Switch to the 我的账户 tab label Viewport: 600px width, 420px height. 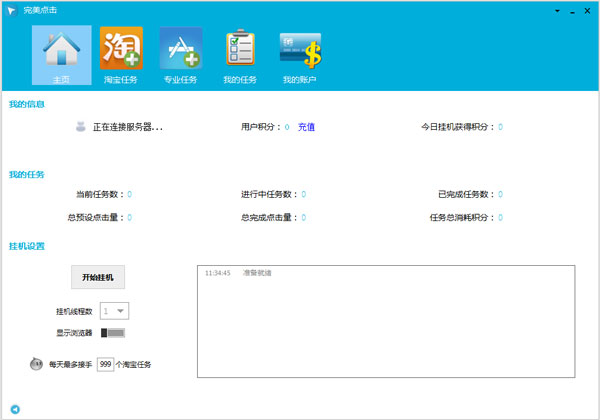[x=299, y=79]
